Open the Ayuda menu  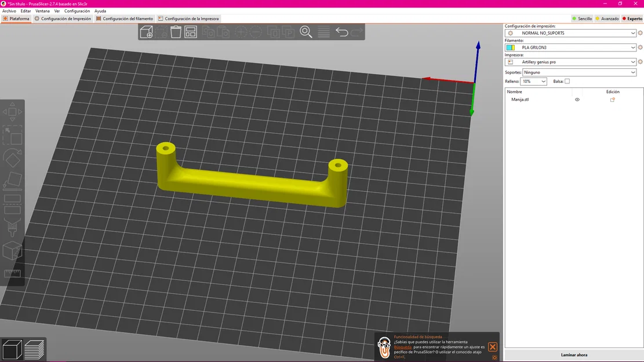coord(100,11)
